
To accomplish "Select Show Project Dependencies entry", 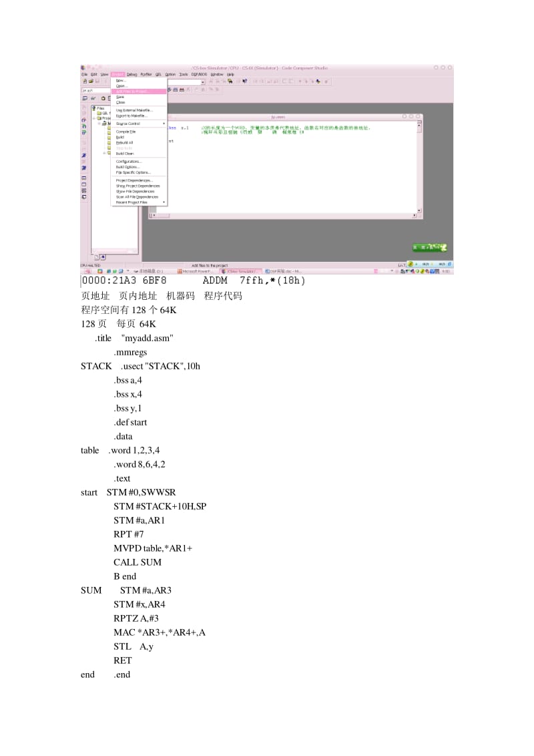I will [x=139, y=186].
